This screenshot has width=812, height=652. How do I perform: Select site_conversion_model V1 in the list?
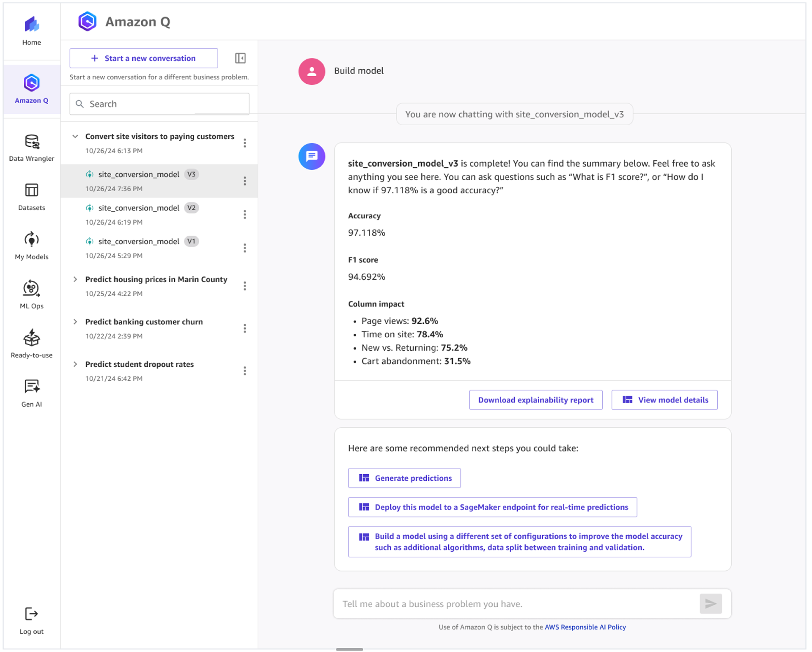159,248
